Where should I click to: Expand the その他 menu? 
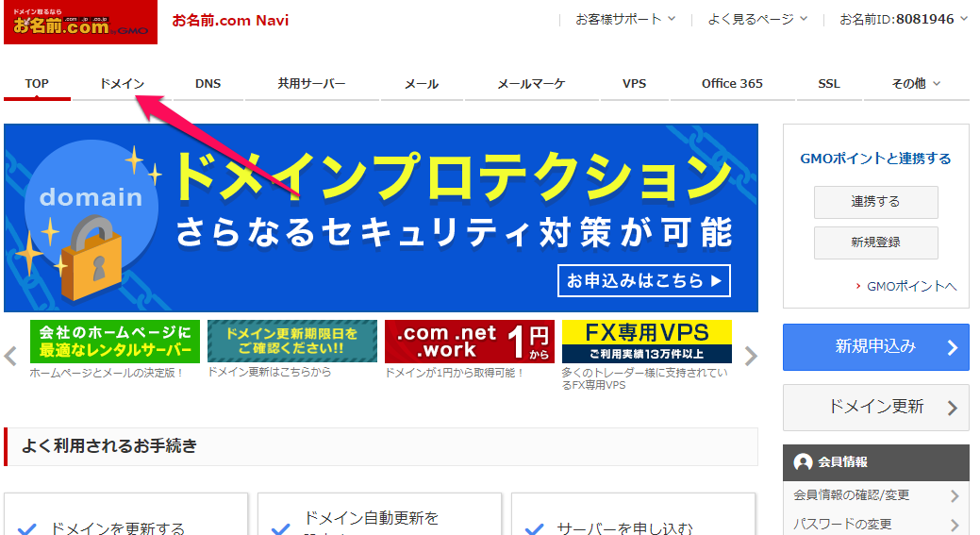pyautogui.click(x=916, y=84)
